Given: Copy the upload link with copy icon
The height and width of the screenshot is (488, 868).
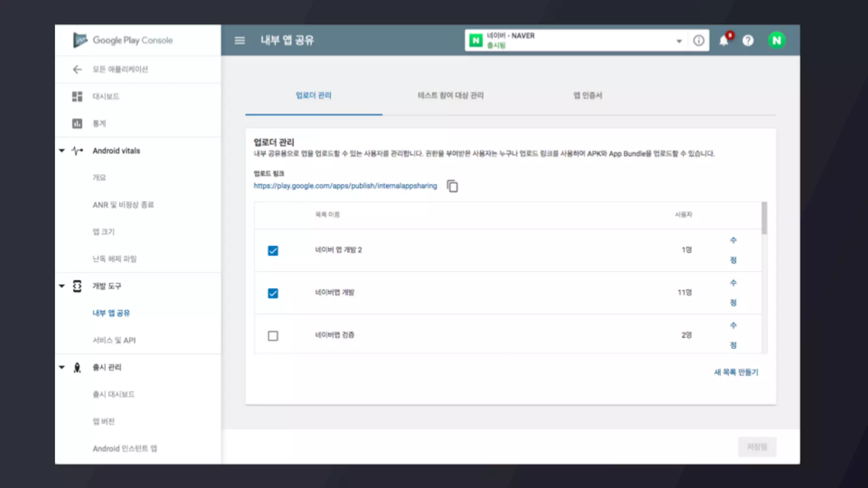Looking at the screenshot, I should point(452,186).
